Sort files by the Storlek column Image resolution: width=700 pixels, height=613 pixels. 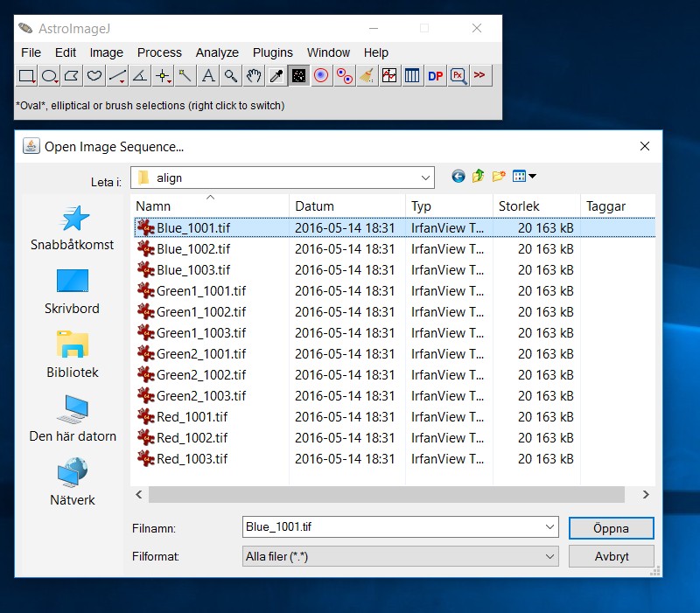click(536, 205)
